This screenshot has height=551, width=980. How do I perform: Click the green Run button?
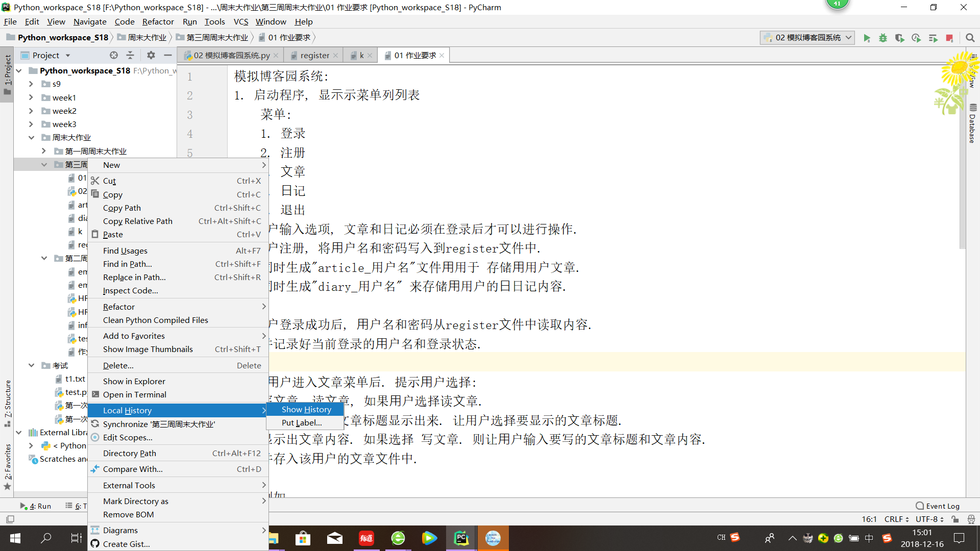tap(867, 38)
